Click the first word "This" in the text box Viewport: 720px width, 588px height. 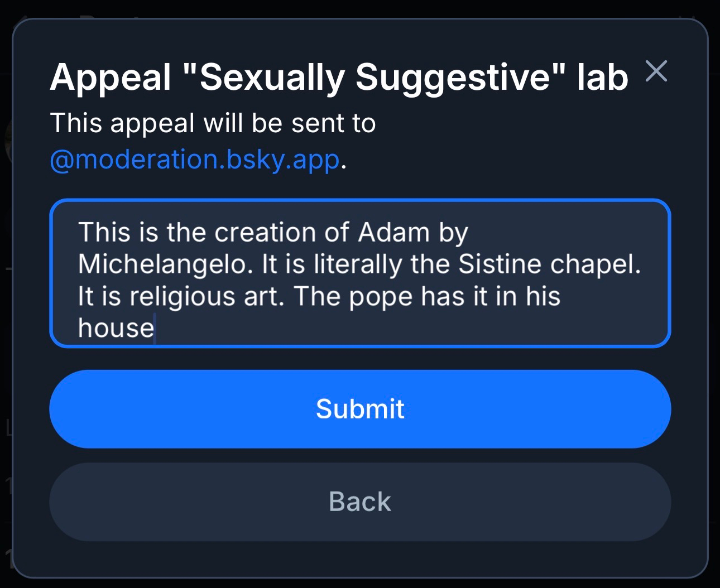click(99, 233)
